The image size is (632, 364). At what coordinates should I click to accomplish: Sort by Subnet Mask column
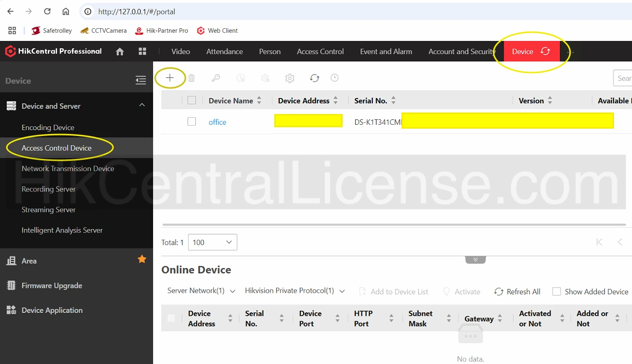[449, 319]
